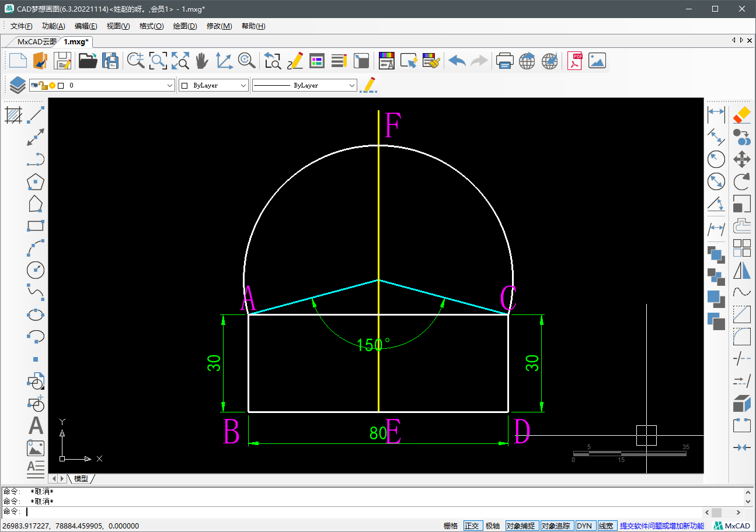This screenshot has width=756, height=532.
Task: Select the Erase tool
Action: 741,114
